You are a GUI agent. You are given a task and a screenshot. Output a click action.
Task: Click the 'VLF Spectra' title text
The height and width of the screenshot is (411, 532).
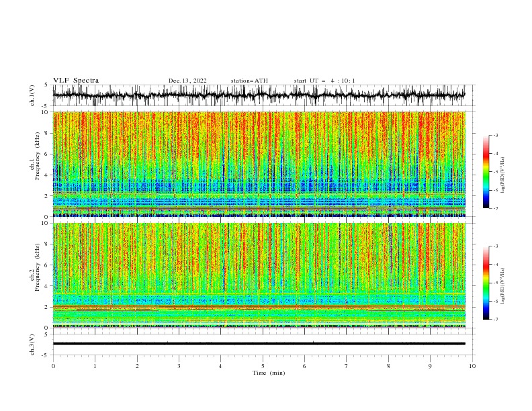(x=76, y=81)
